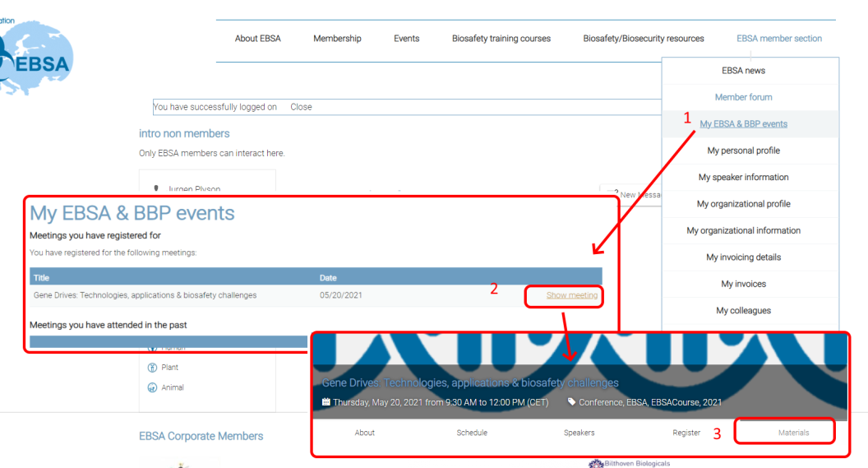868x468 pixels.
Task: Click the Plant category icon
Action: point(152,367)
